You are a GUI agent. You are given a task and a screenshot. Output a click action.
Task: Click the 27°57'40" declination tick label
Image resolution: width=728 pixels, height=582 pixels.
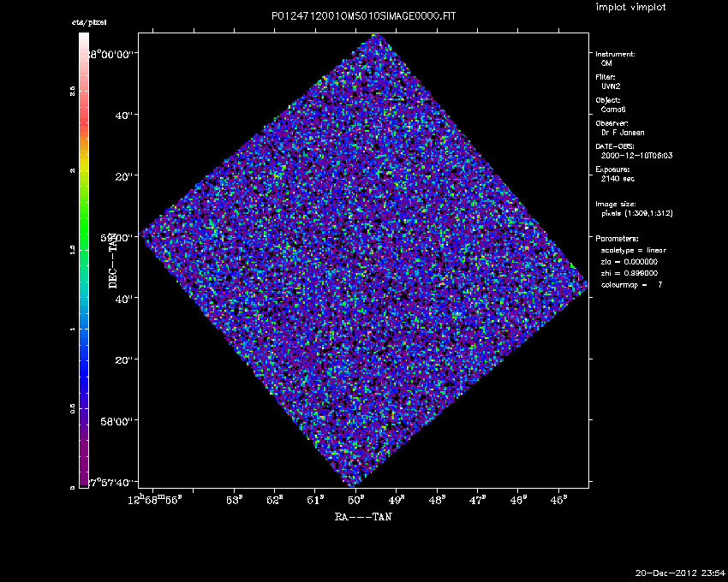pos(113,483)
